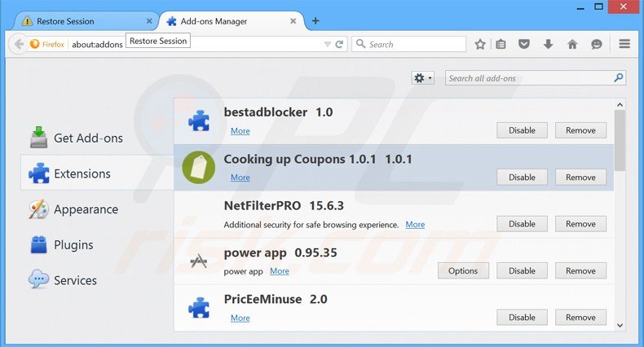Select the Extensions category
The width and height of the screenshot is (644, 347).
coord(97,173)
